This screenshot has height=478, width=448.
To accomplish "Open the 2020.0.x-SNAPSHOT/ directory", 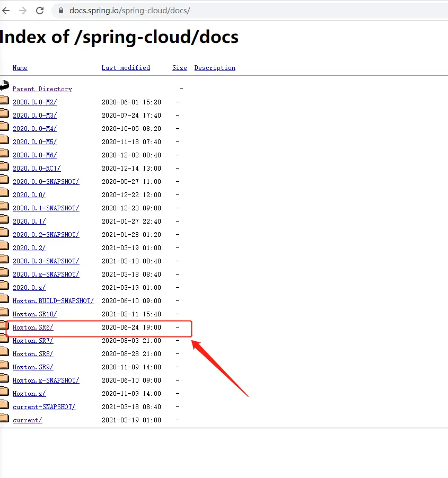I will click(46, 275).
